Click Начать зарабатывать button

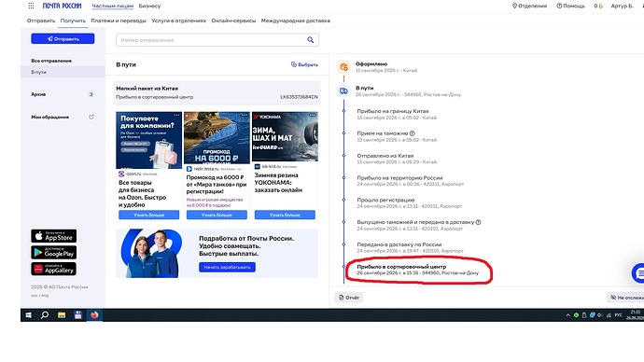pos(227,267)
